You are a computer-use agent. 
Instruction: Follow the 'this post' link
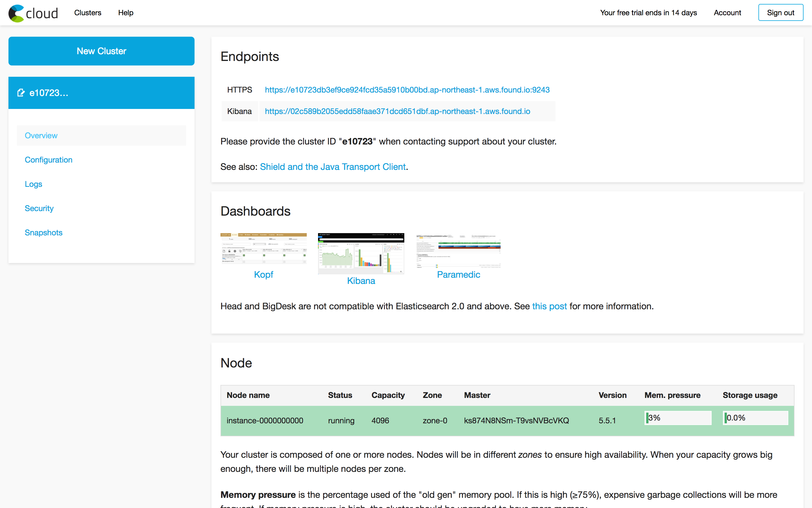[x=549, y=306]
